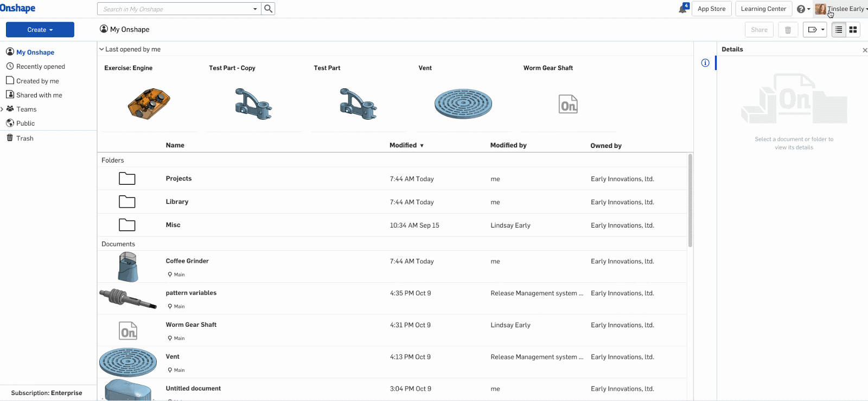Screen dimensions: 868x401
Task: Click the Onshape logo
Action: (x=18, y=8)
